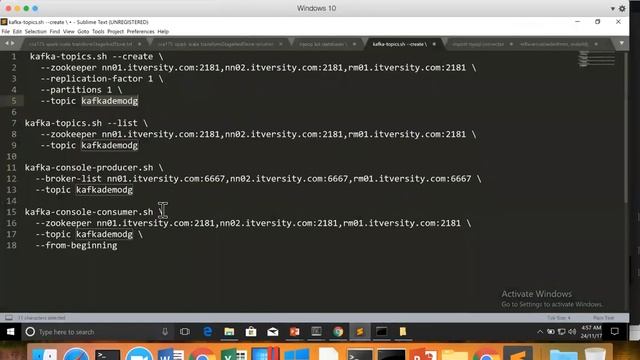
Task: Toggle the side bar switcher icon in status bar
Action: click(9, 318)
